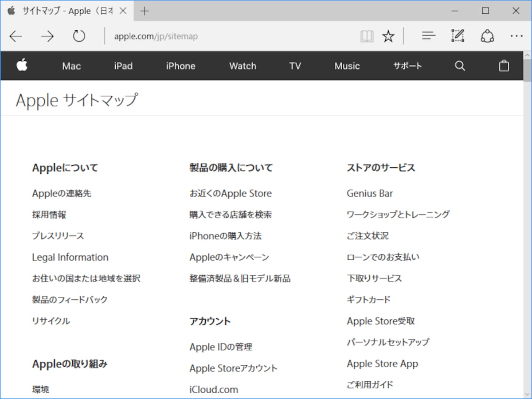Open the ご利用ガイド link

click(x=370, y=385)
